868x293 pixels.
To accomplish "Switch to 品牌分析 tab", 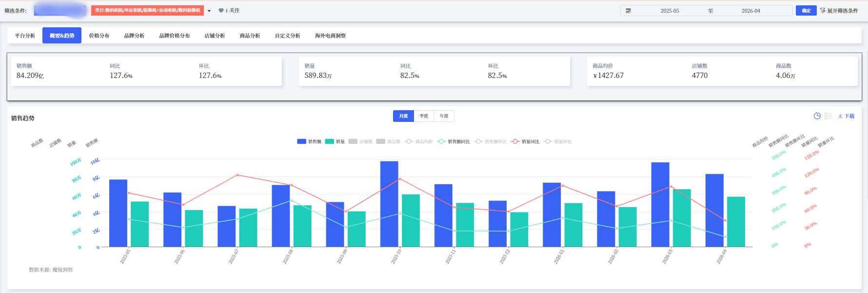I will coord(134,36).
